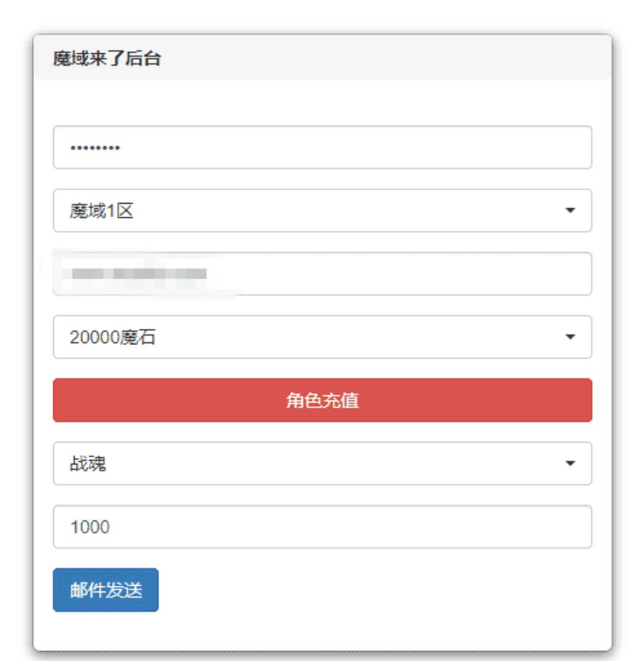
Task: Click the blue 邮件发送 mail send button
Action: (105, 589)
